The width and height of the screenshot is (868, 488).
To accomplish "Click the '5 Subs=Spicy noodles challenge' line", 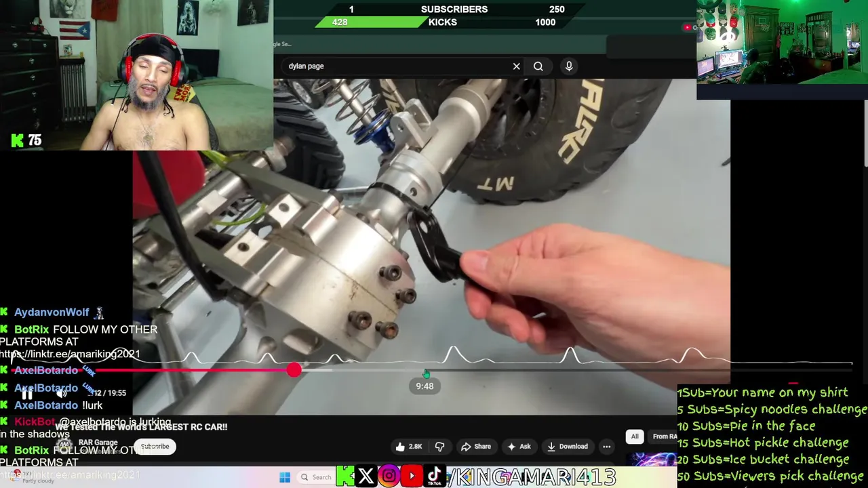I will point(772,409).
